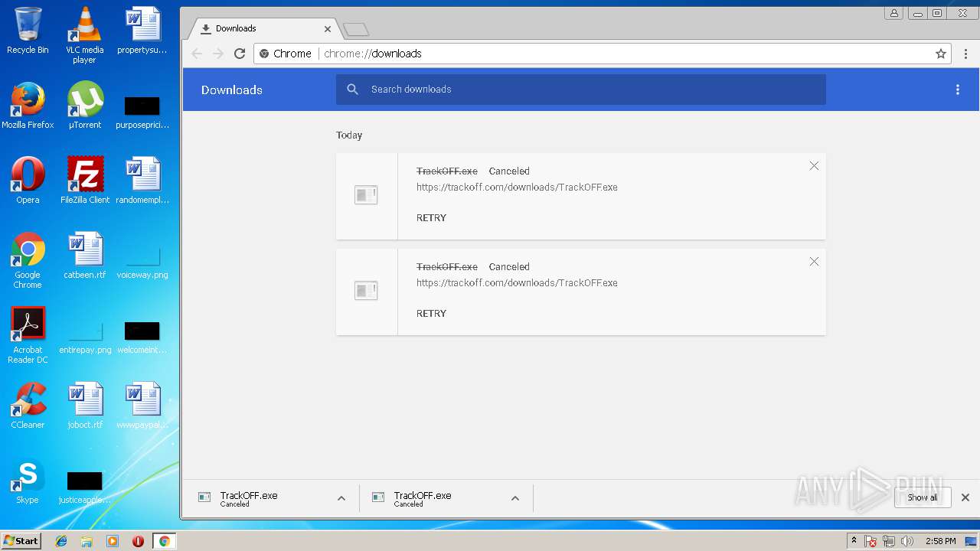Bookmark this page with the star icon
Screen dimensions: 980x551
[941, 54]
